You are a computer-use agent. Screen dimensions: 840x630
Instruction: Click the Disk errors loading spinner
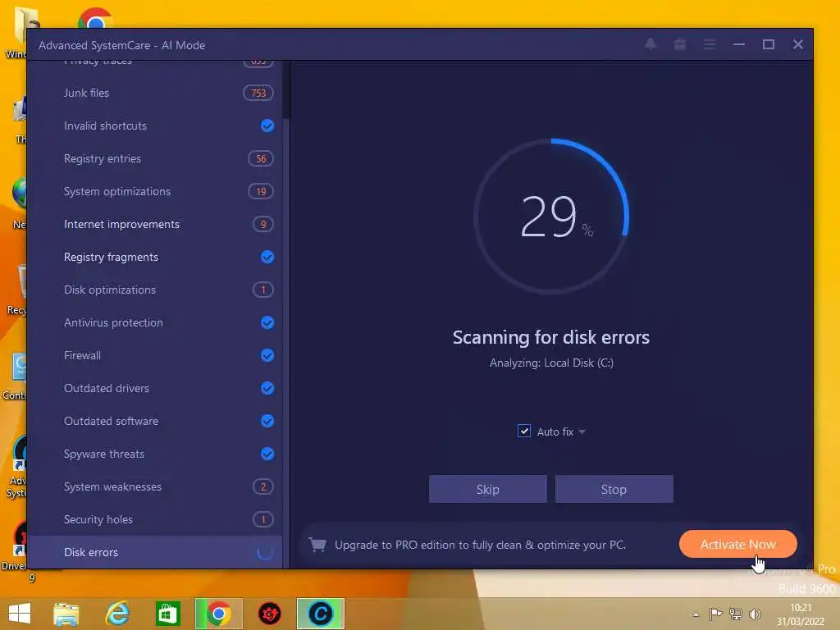266,552
